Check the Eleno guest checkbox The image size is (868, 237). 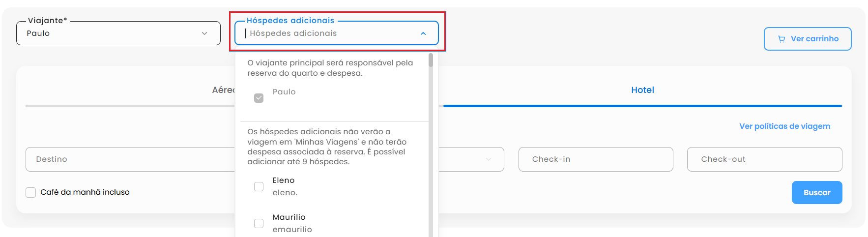pyautogui.click(x=259, y=186)
